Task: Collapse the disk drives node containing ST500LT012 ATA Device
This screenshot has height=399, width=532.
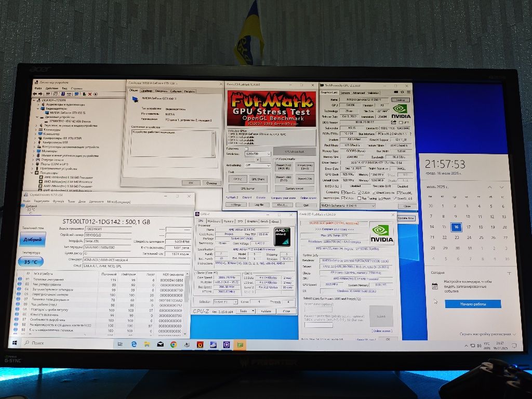Action: click(x=37, y=117)
